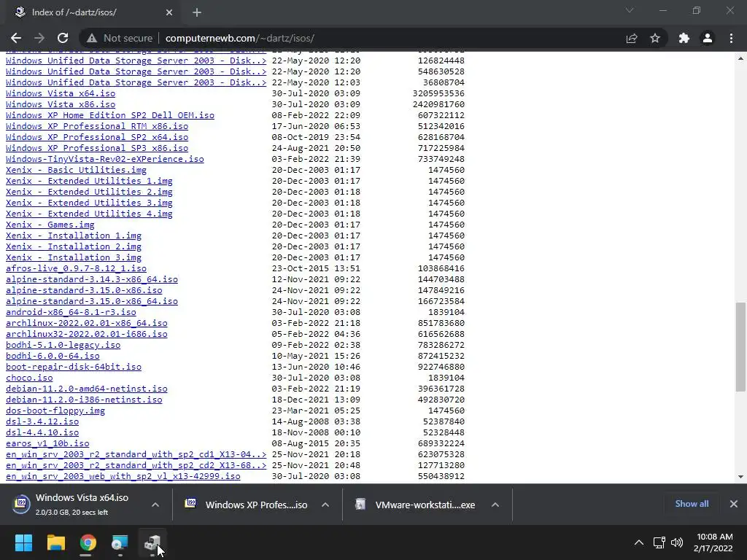747x560 pixels.
Task: Open earos_v1_10b.iso link
Action: 47,444
